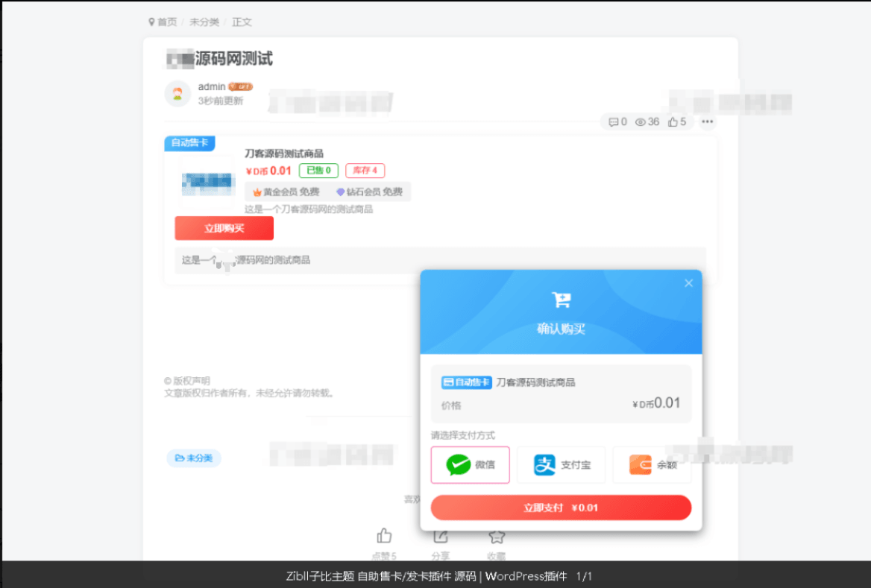871x588 pixels.
Task: Click the 确认购买 dialog title
Action: point(561,329)
